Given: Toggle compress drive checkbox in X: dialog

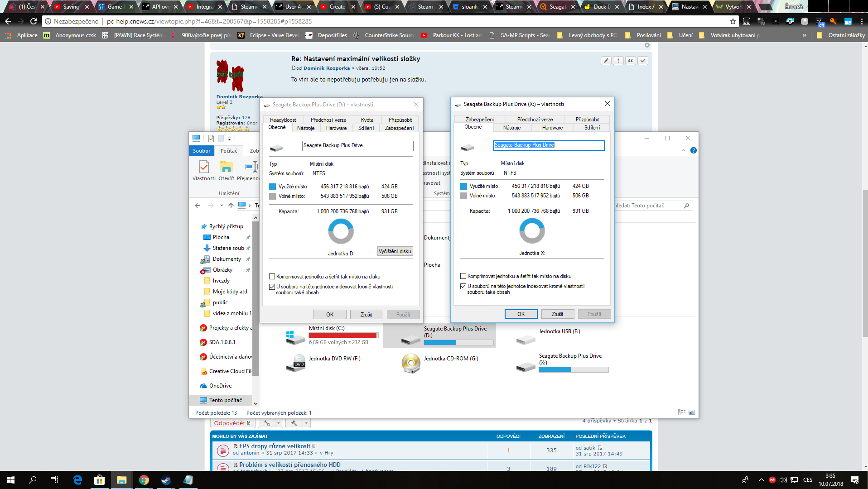Looking at the screenshot, I should coord(463,276).
